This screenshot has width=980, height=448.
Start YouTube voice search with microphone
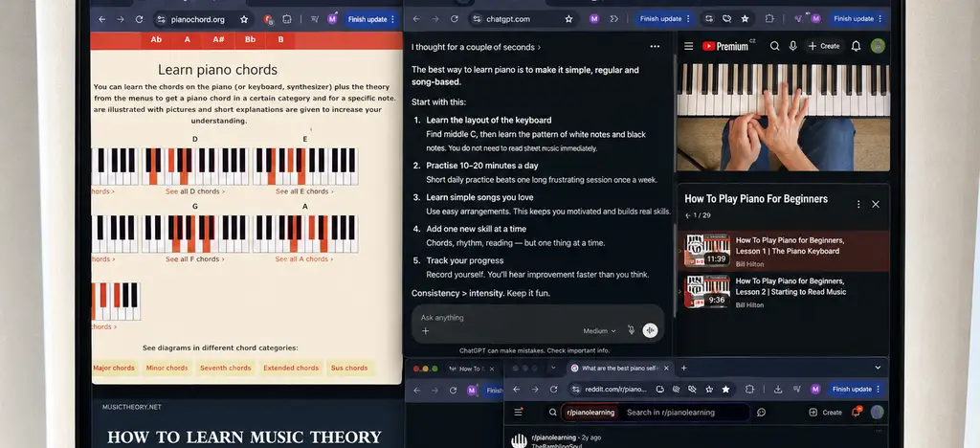coord(793,46)
